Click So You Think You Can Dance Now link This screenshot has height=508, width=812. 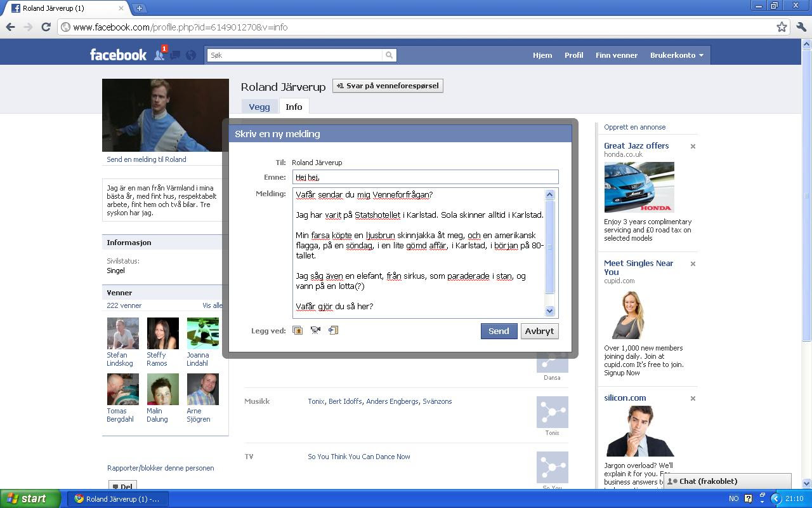[x=359, y=457]
